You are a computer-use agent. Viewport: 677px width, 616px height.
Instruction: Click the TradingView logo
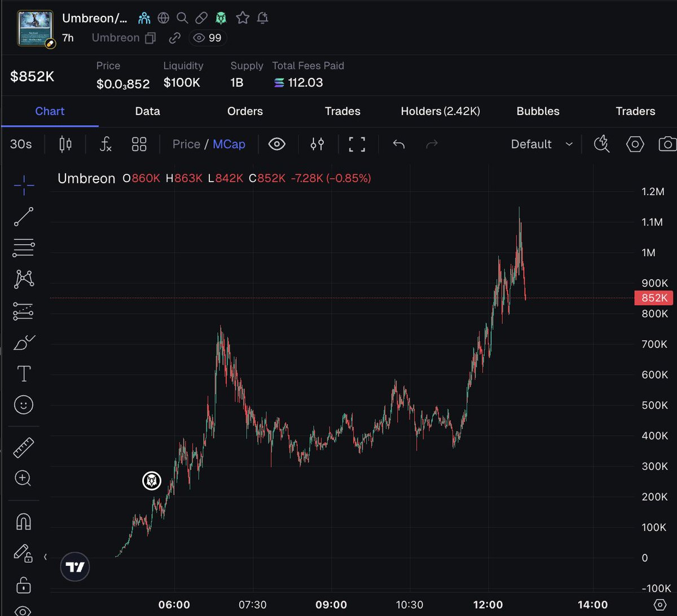[75, 566]
